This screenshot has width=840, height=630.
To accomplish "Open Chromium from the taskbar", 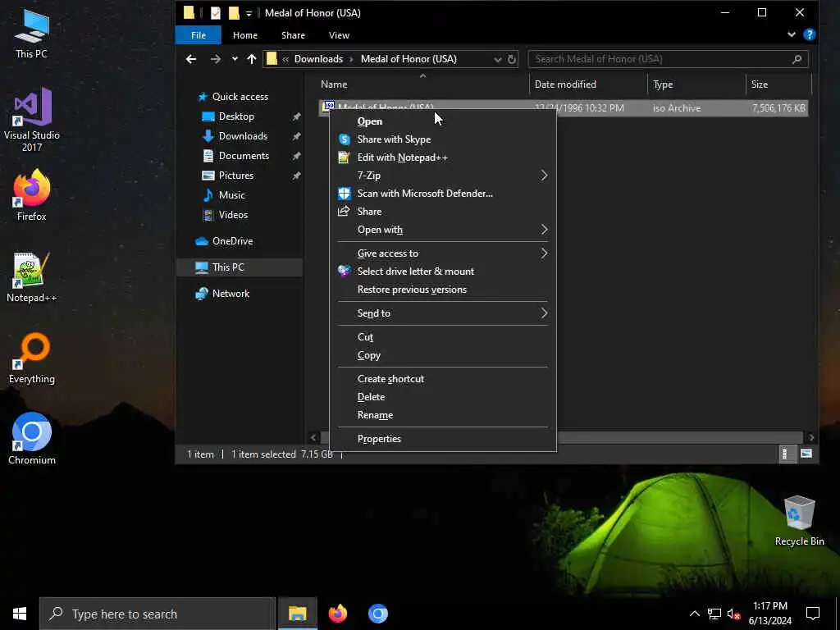I will pyautogui.click(x=377, y=614).
